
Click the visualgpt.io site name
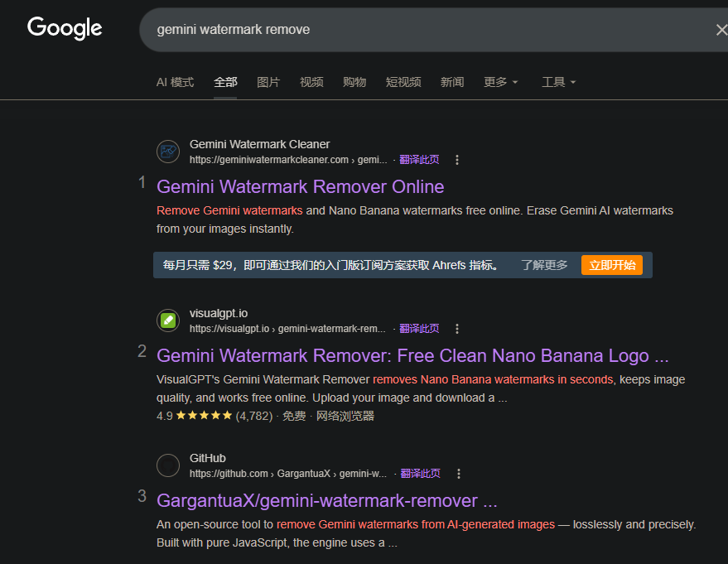pos(219,313)
